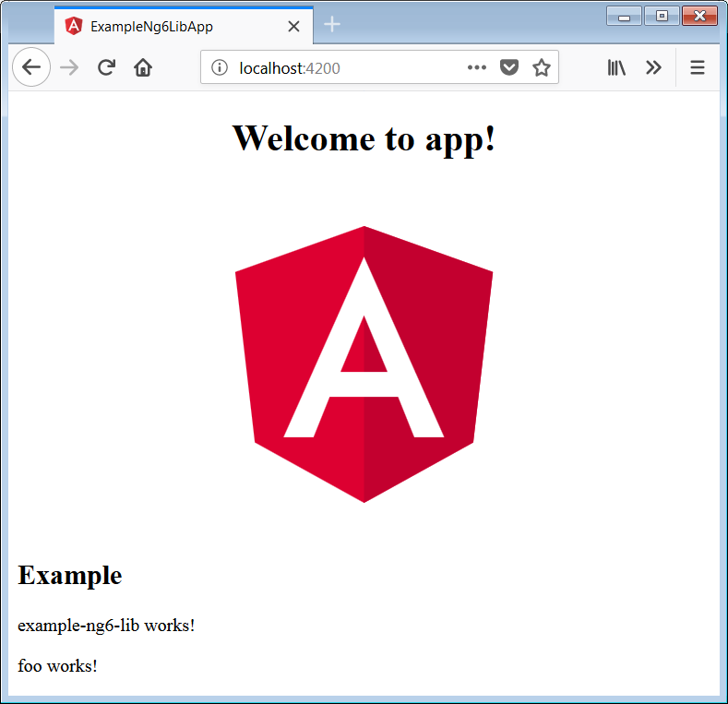Click the 'Welcome to app!' heading
The height and width of the screenshot is (704, 728).
click(x=364, y=138)
